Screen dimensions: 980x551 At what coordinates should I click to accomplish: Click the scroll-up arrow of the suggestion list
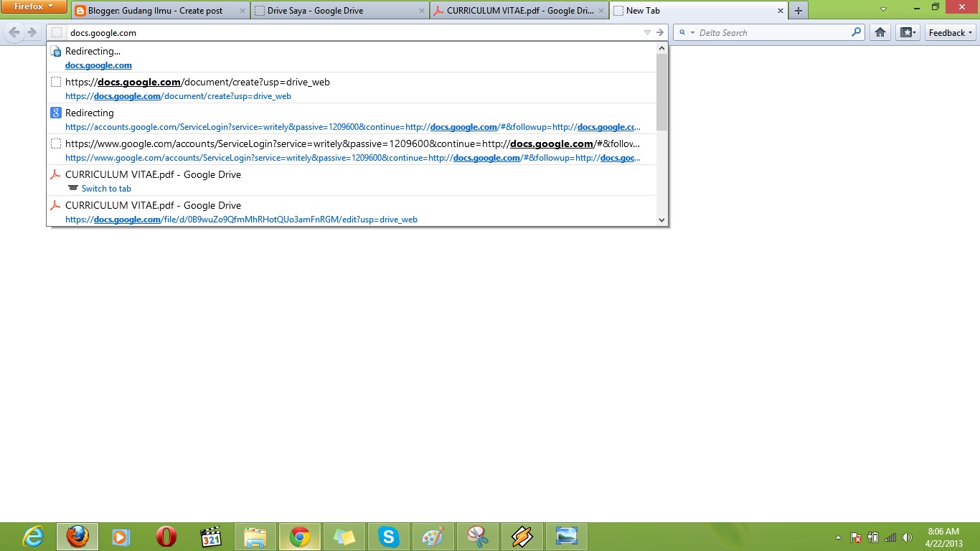tap(661, 48)
